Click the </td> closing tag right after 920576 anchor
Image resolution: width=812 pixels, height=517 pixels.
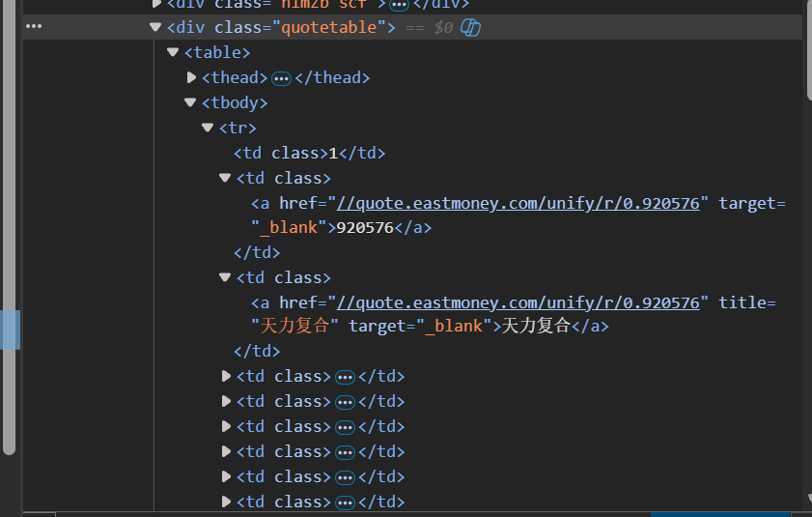tap(257, 252)
